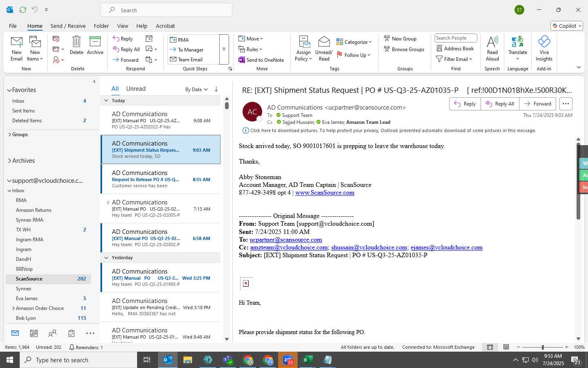Open the Assign Policy button
The height and width of the screenshot is (368, 588).
click(x=303, y=49)
